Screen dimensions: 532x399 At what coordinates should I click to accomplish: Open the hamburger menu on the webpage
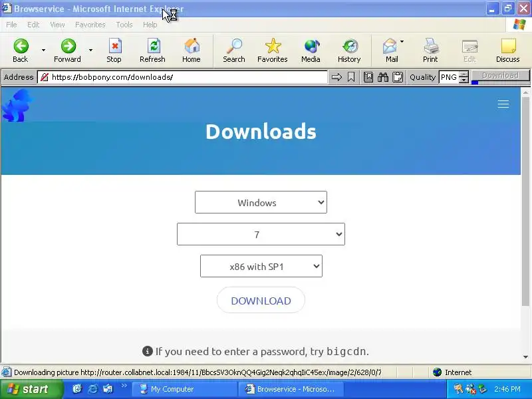(503, 104)
